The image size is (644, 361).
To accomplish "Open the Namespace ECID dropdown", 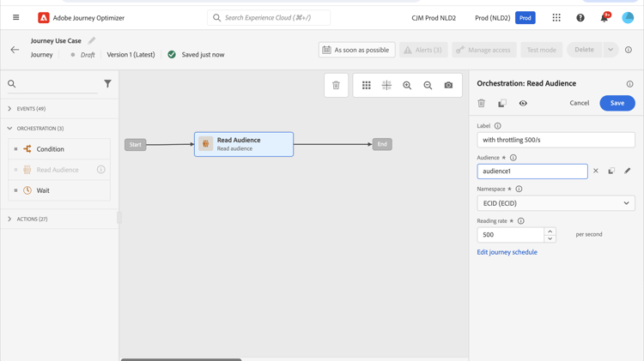I will 556,203.
